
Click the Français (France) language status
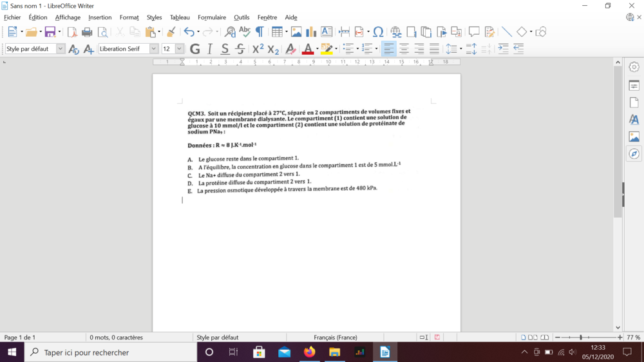point(335,338)
